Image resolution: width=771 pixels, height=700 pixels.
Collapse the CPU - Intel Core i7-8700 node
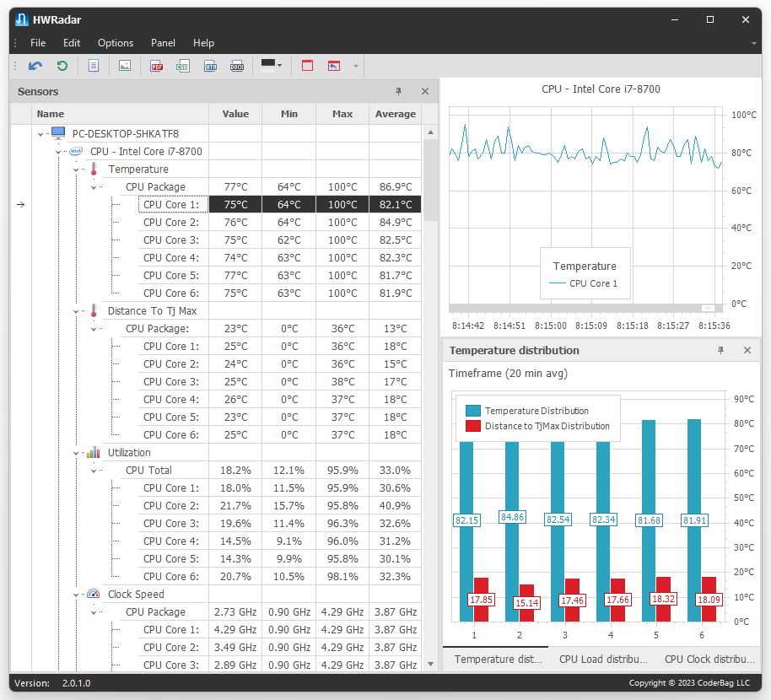tap(58, 152)
